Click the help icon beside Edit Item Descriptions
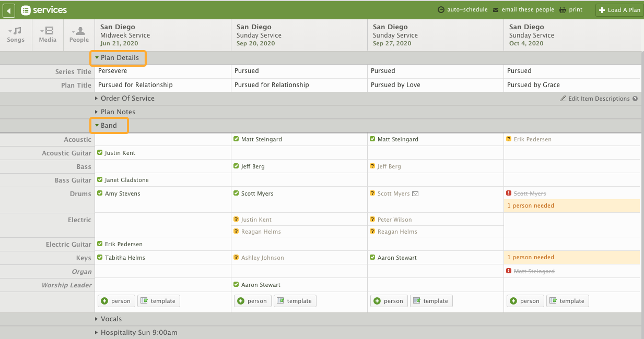This screenshot has height=339, width=644. (x=635, y=98)
